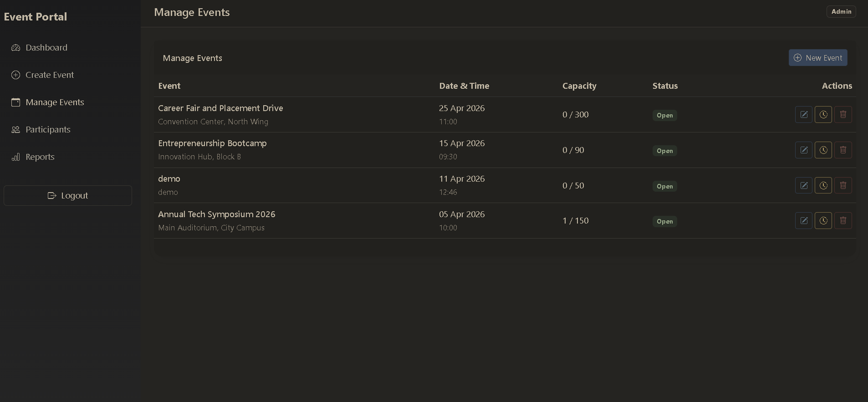Click the capacity value 0 / 90
This screenshot has height=402, width=868.
click(573, 150)
